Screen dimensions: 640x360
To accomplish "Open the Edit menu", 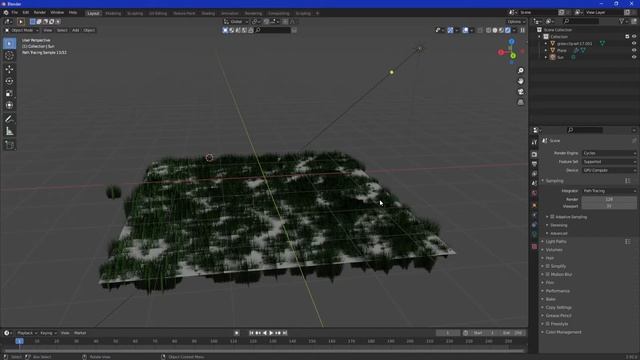I will [x=26, y=13].
